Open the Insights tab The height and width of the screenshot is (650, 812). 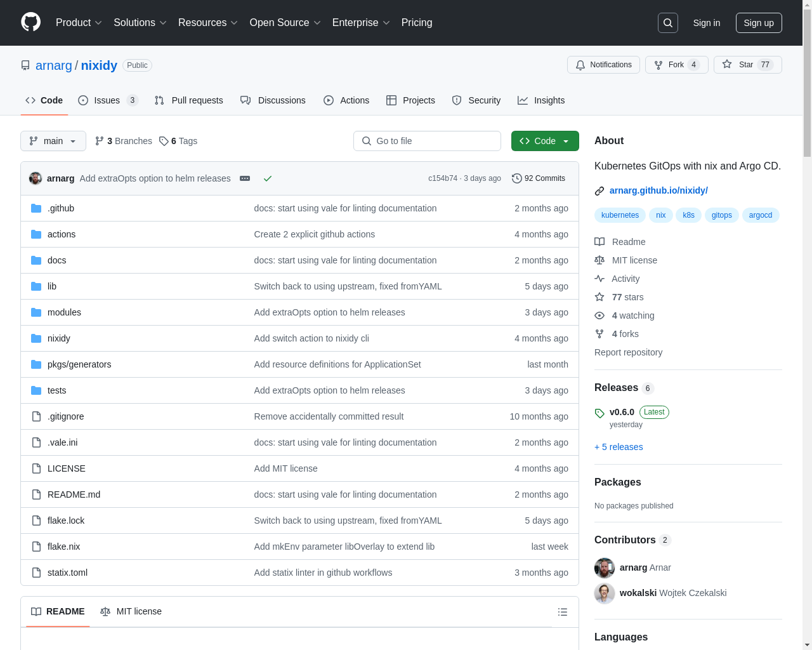541,100
